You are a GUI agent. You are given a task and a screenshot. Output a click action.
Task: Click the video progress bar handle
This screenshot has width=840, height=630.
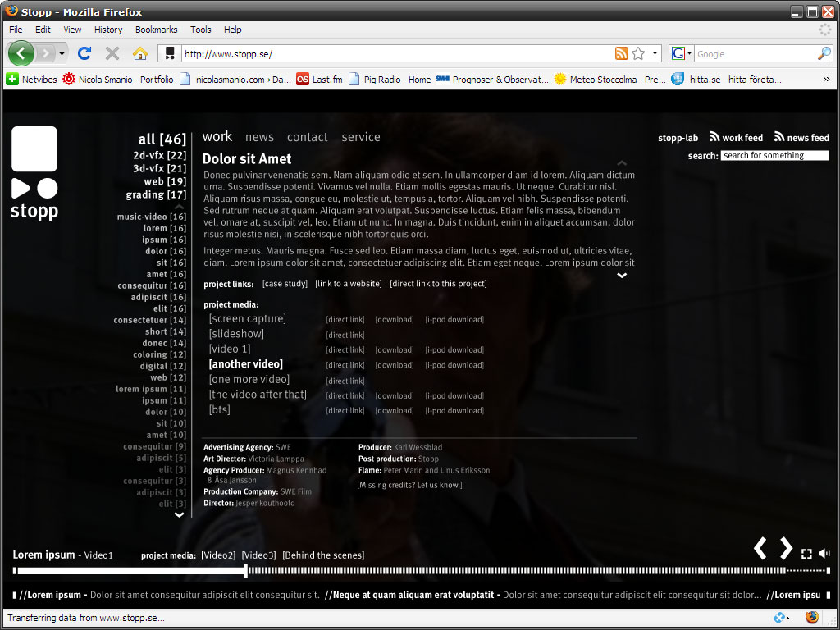click(246, 571)
